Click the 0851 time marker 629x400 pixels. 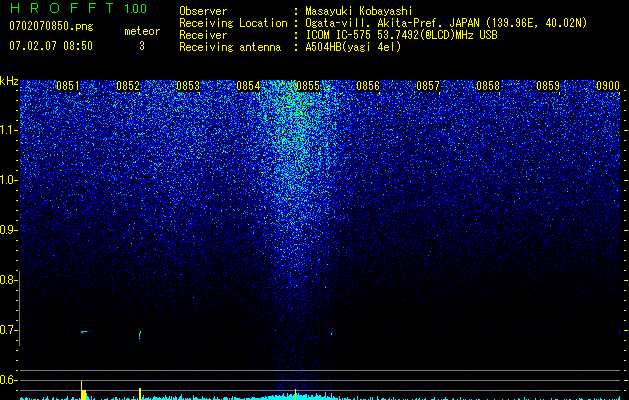click(68, 86)
